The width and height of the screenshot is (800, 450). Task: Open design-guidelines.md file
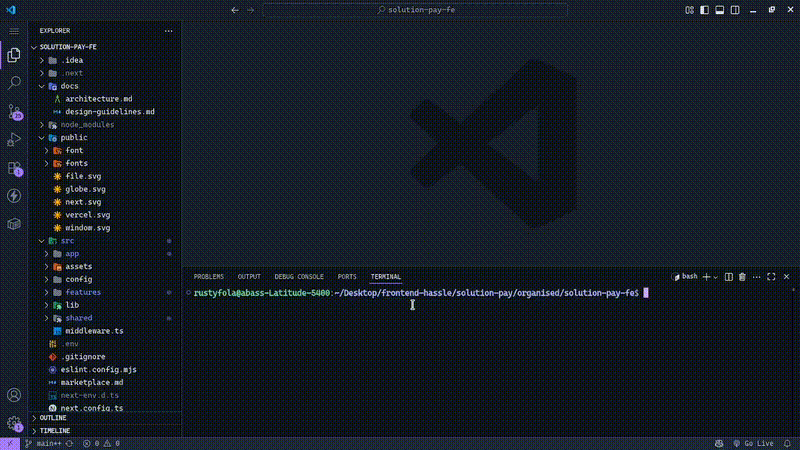pyautogui.click(x=105, y=112)
